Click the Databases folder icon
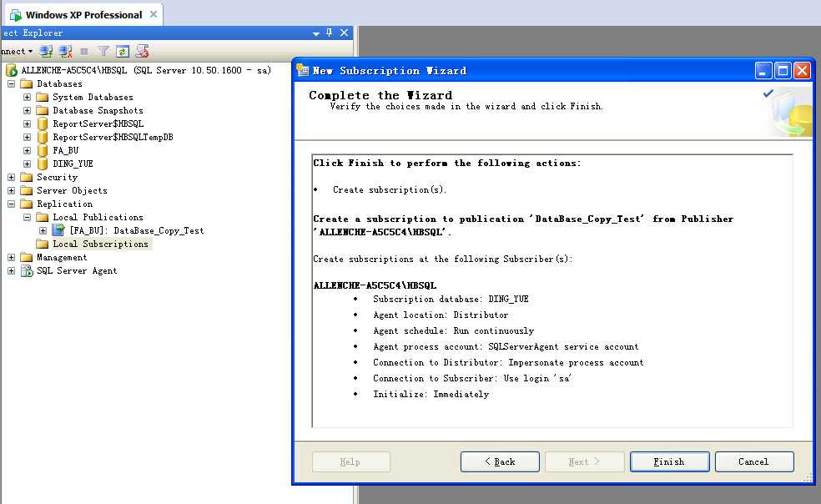821x504 pixels. (26, 83)
